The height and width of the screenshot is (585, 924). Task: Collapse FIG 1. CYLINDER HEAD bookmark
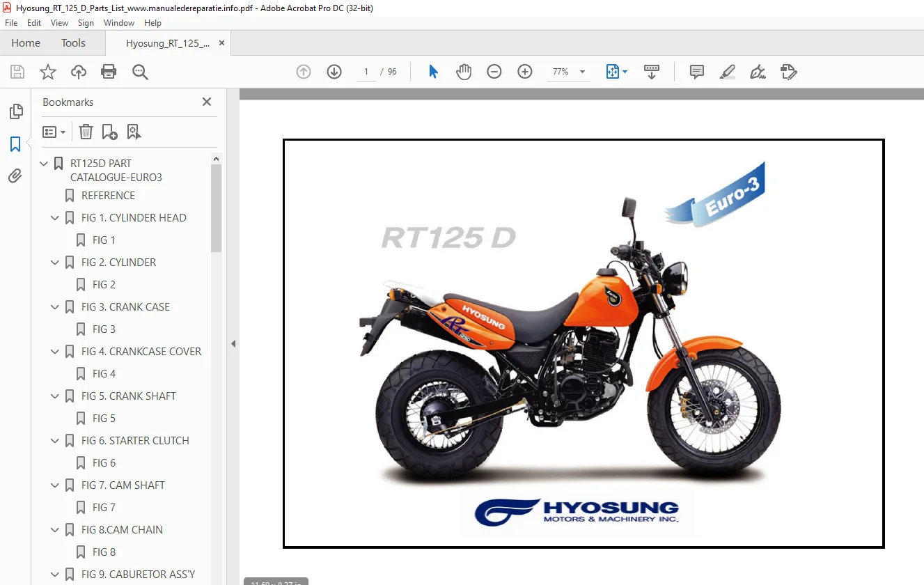(x=56, y=218)
